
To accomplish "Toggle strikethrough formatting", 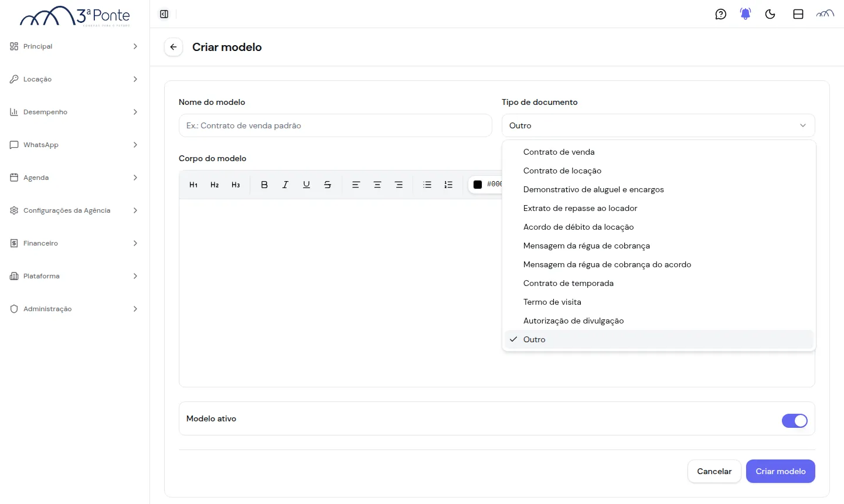I will pos(328,185).
